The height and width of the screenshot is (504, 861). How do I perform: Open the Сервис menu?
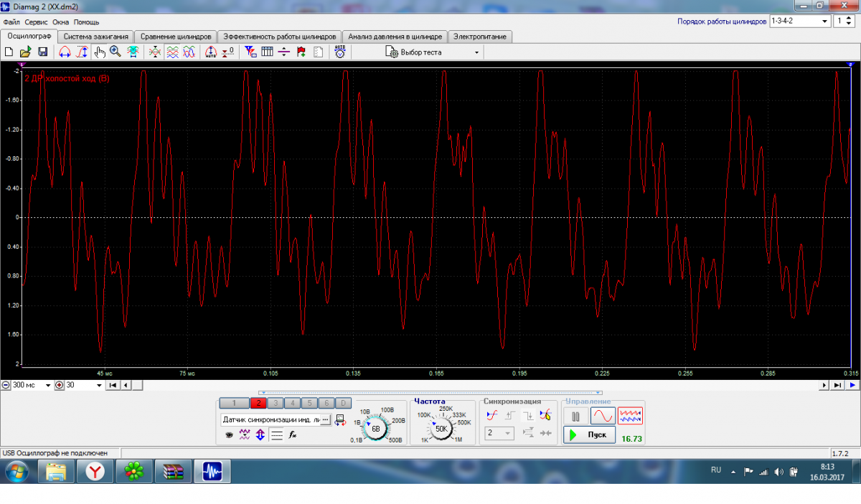coord(36,22)
